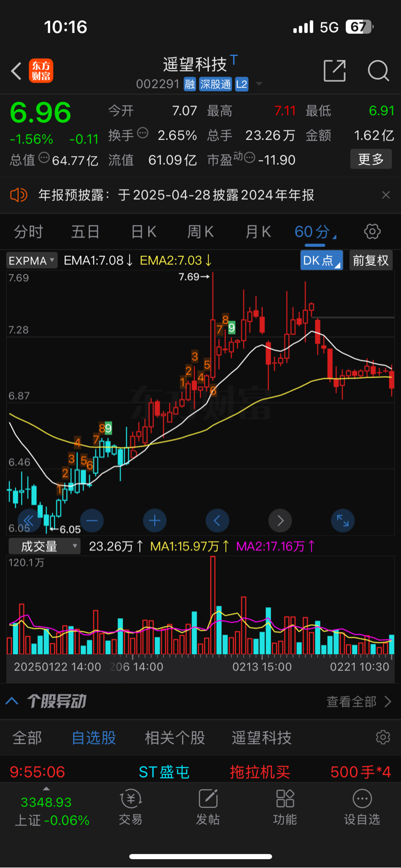Move chart right arrow button
Image resolution: width=401 pixels, height=868 pixels.
click(280, 520)
